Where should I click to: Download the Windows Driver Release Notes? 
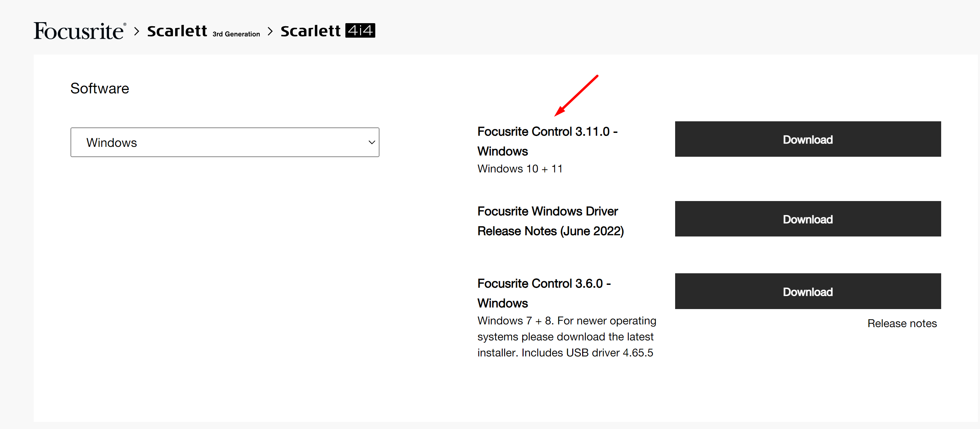807,219
